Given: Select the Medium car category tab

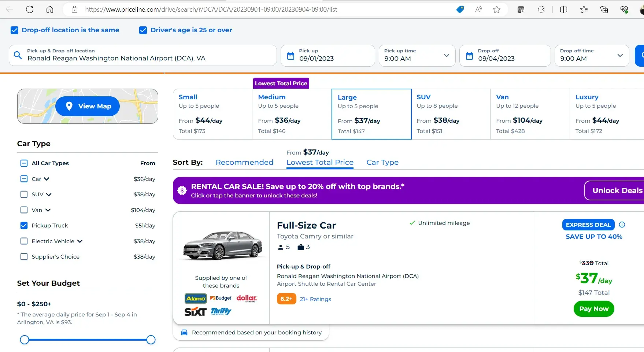Looking at the screenshot, I should pos(292,114).
